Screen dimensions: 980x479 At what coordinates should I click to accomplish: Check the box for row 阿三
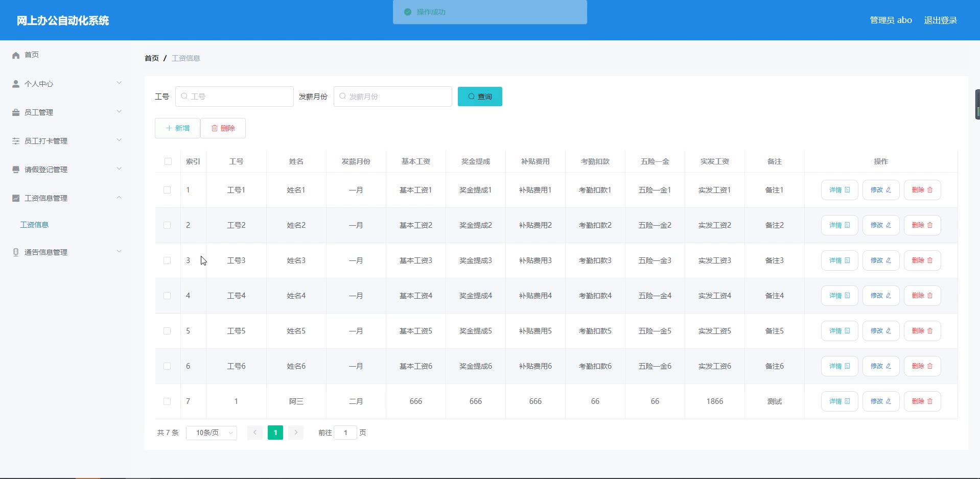click(x=167, y=401)
